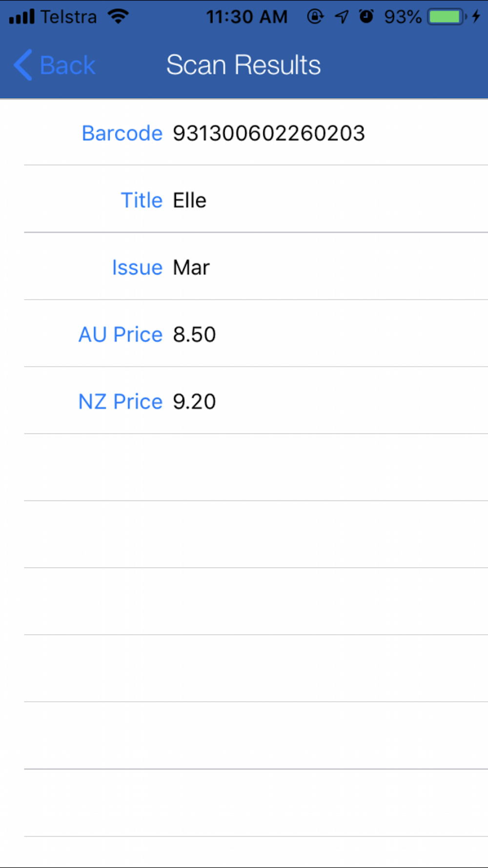Go back using the Back label
This screenshot has width=488, height=868.
pos(67,65)
